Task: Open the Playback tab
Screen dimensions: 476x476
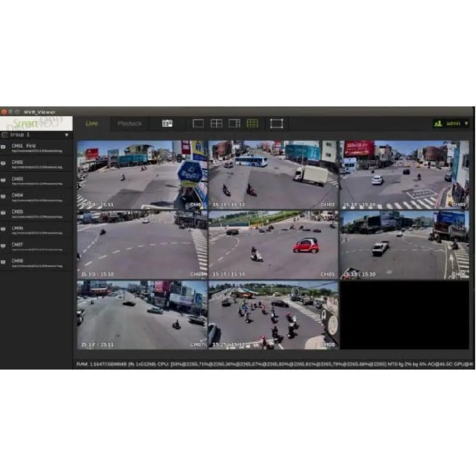Action: point(129,124)
